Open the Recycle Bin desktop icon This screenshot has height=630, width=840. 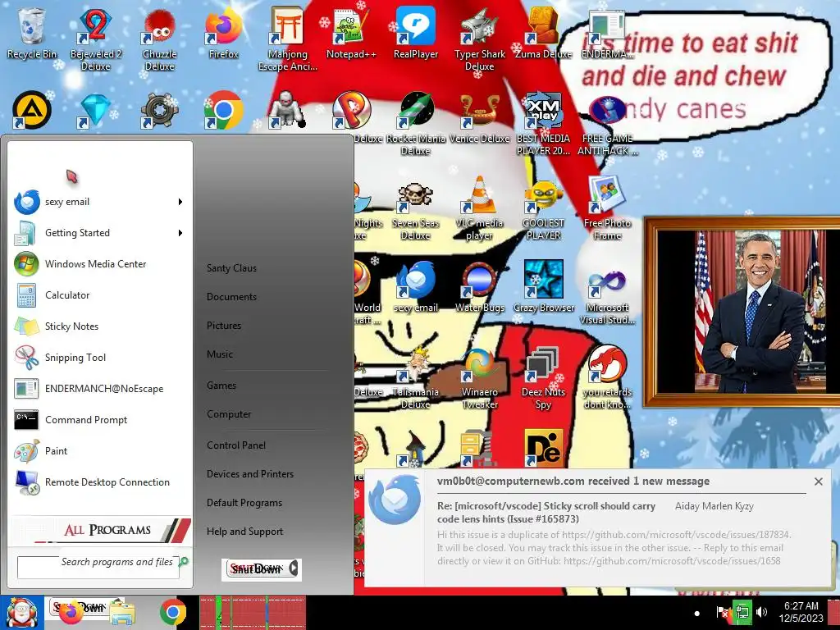point(32,33)
